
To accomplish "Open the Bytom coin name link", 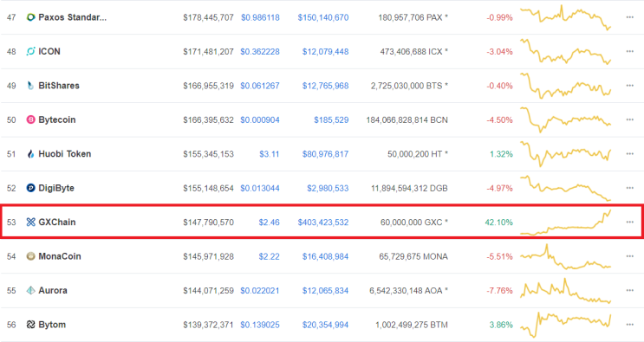I will [52, 325].
